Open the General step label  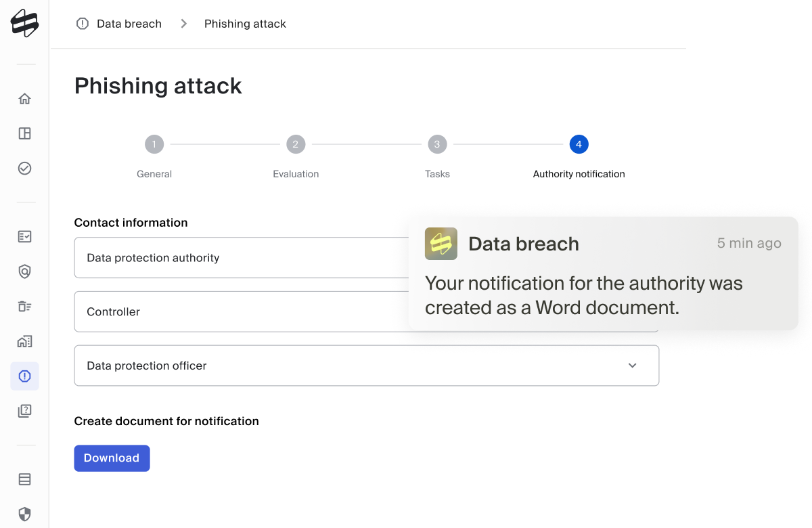pyautogui.click(x=154, y=174)
